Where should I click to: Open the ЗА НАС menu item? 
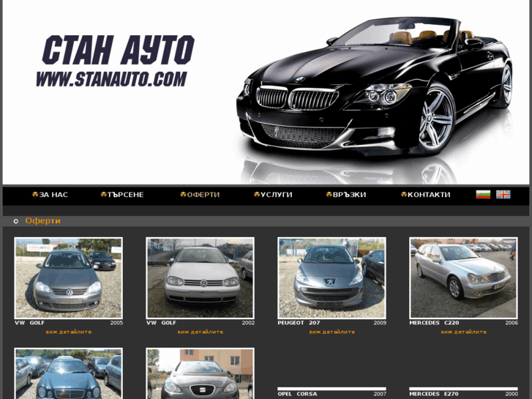click(x=50, y=195)
